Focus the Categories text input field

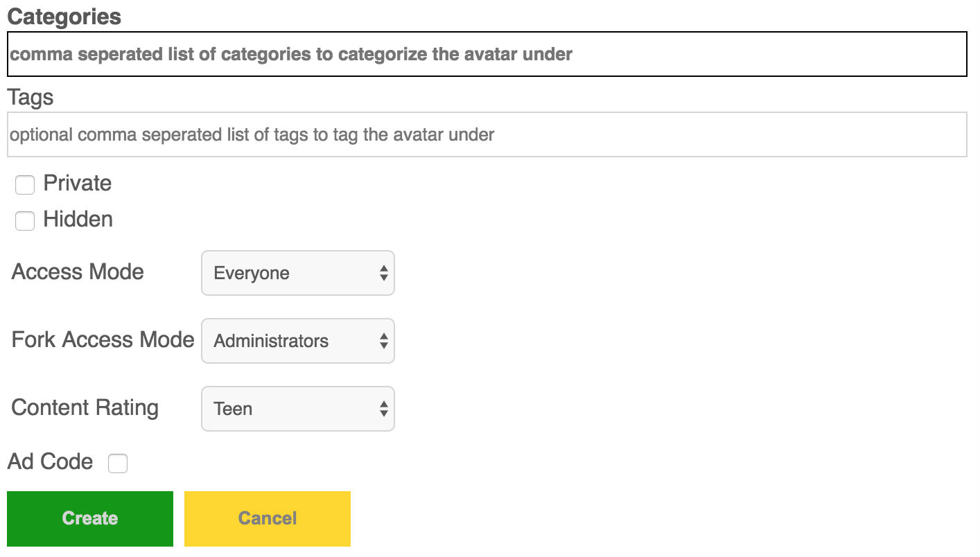(x=487, y=54)
